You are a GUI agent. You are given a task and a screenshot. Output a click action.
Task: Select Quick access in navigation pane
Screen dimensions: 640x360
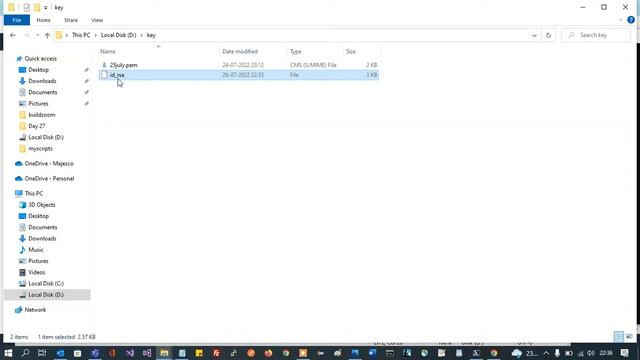40,59
